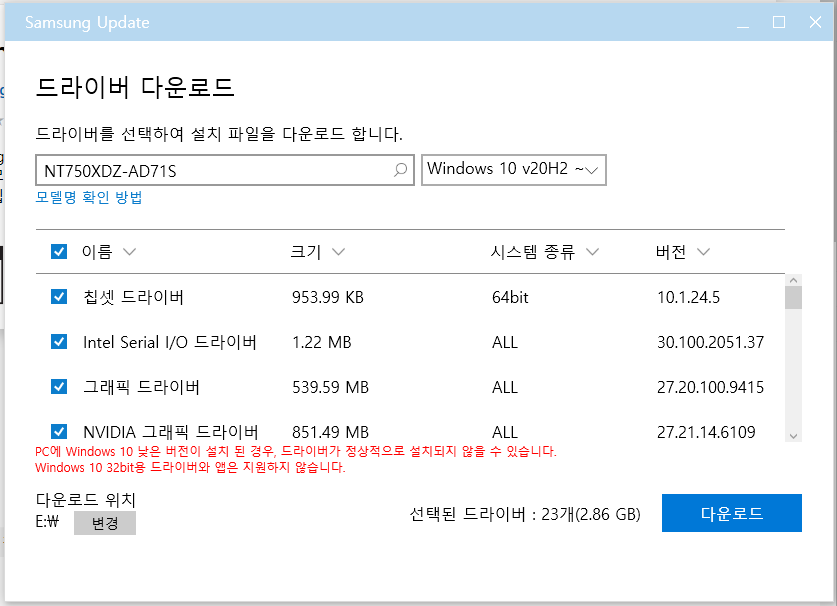Uncheck the 그래픽 드라이버 checkbox
Image resolution: width=837 pixels, height=606 pixels.
pos(59,387)
